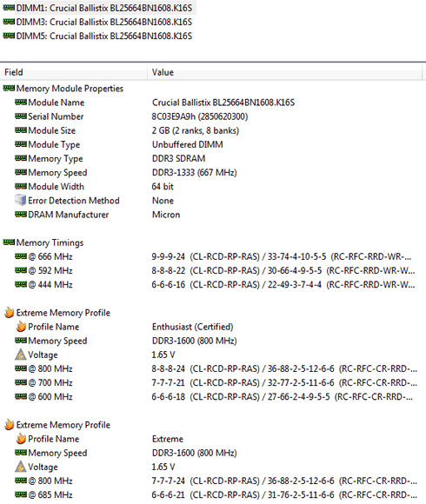The width and height of the screenshot is (426, 504).
Task: Click the flame icon beside Enthusiast profile name
Action: click(x=21, y=326)
